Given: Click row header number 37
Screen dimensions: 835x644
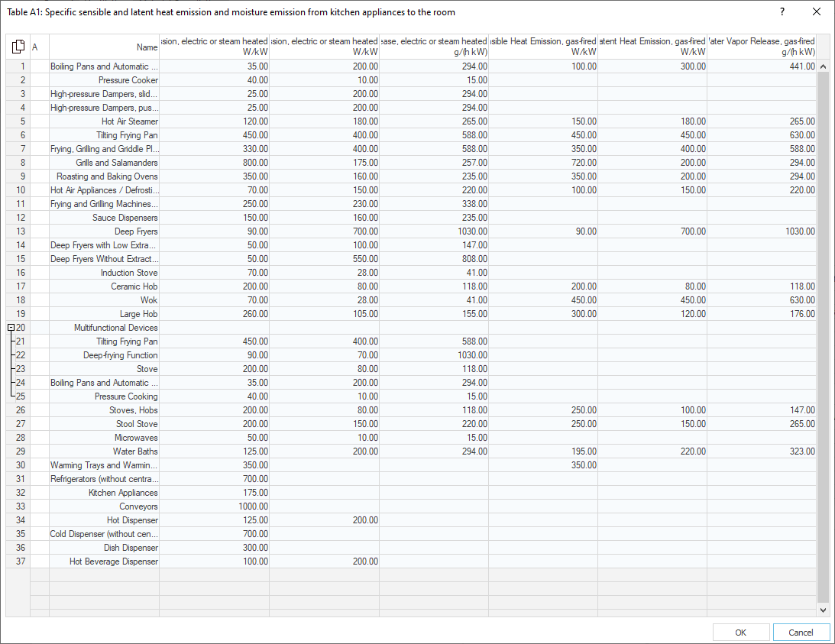Looking at the screenshot, I should [18, 561].
